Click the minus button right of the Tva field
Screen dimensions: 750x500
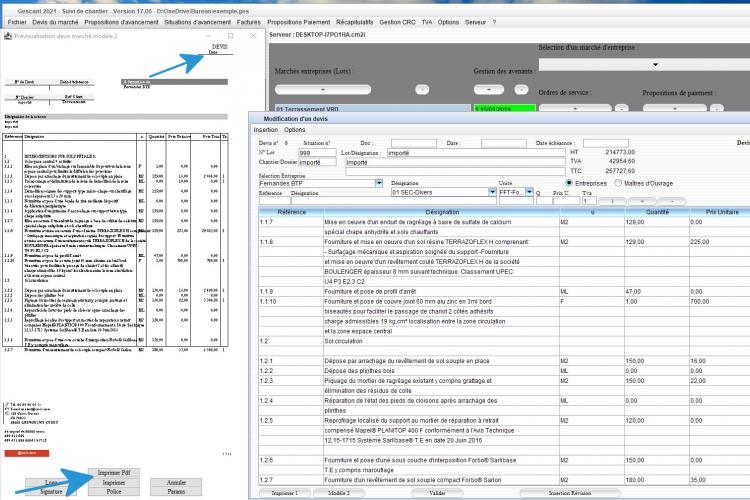coord(672,201)
